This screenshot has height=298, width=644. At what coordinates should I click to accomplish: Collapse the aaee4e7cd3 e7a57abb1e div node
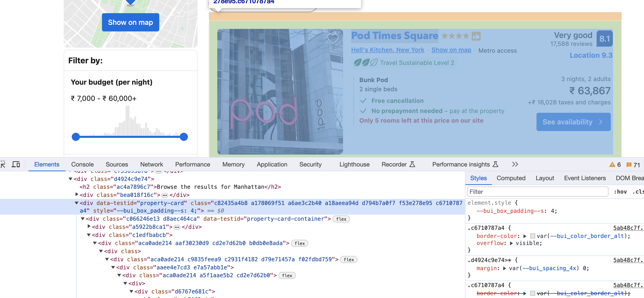coord(113,267)
